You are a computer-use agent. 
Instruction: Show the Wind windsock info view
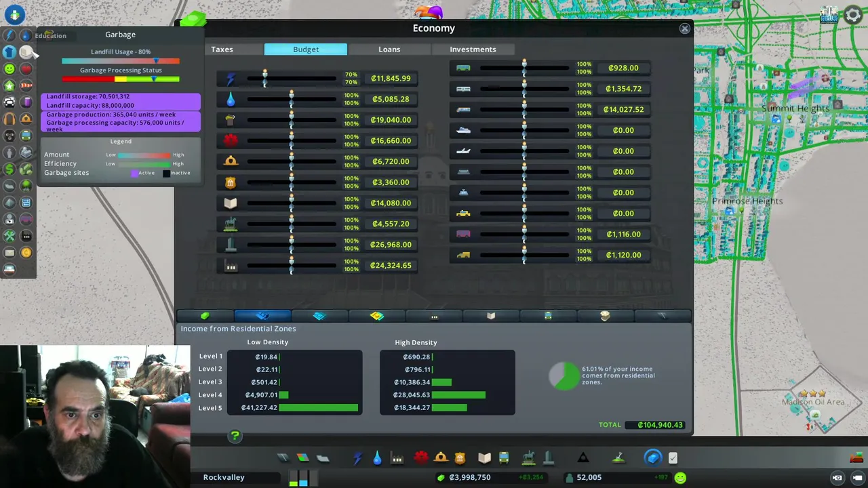(26, 85)
